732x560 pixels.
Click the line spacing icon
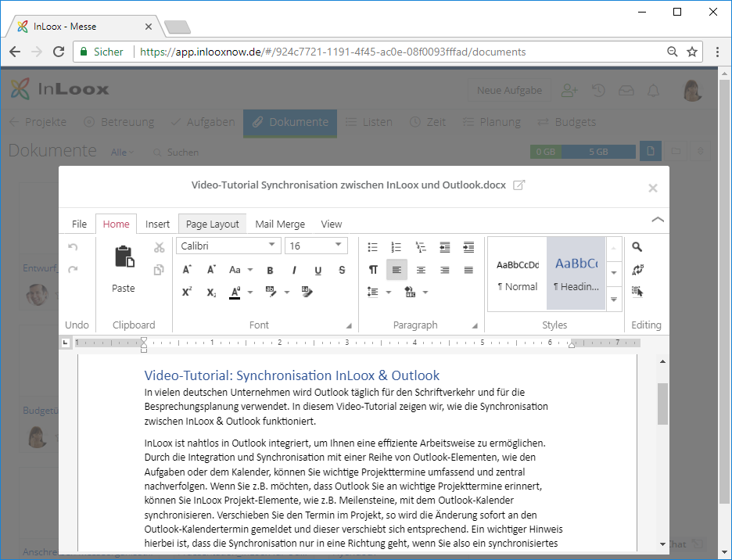(x=372, y=292)
